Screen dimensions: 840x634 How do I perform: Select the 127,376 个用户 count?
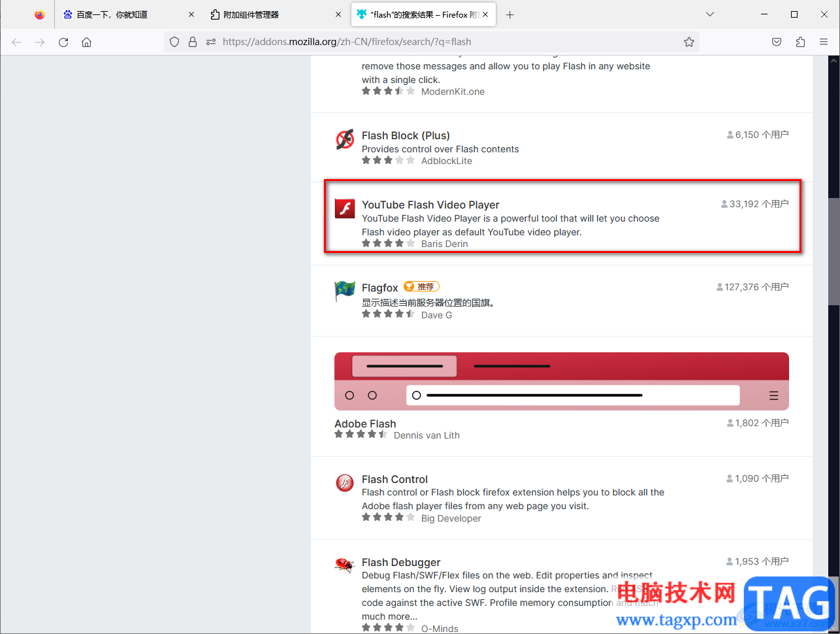(752, 287)
